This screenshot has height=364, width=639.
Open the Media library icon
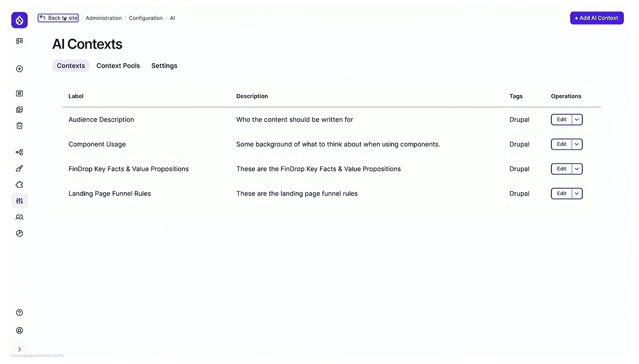[19, 109]
